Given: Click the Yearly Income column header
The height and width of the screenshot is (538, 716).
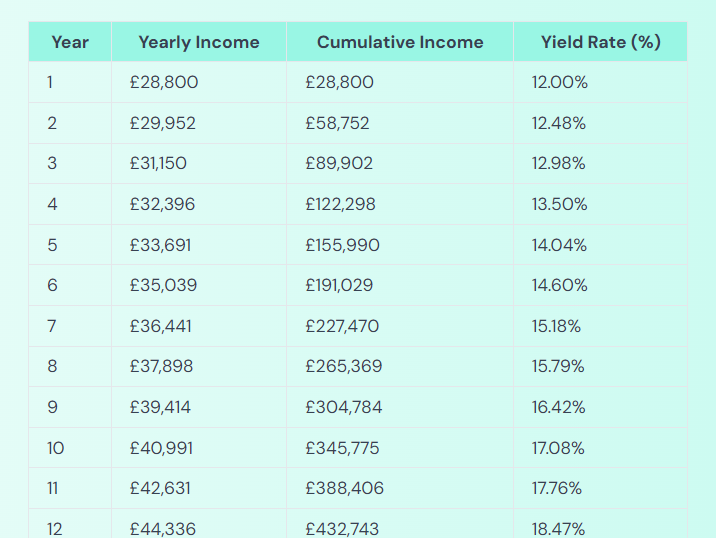Looking at the screenshot, I should coord(198,42).
